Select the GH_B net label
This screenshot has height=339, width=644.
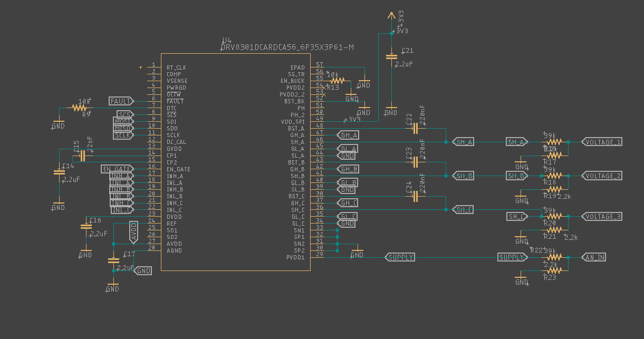pyautogui.click(x=348, y=169)
